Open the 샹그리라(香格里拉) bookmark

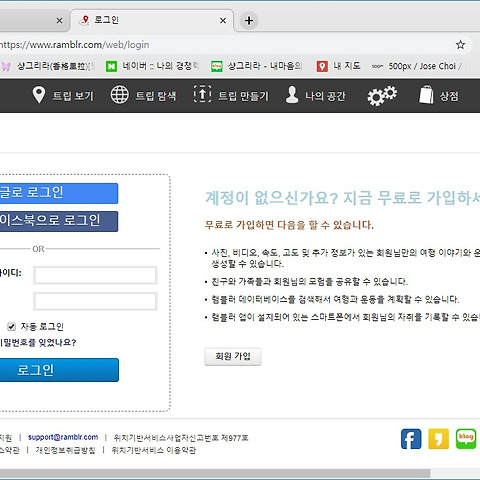(x=48, y=66)
